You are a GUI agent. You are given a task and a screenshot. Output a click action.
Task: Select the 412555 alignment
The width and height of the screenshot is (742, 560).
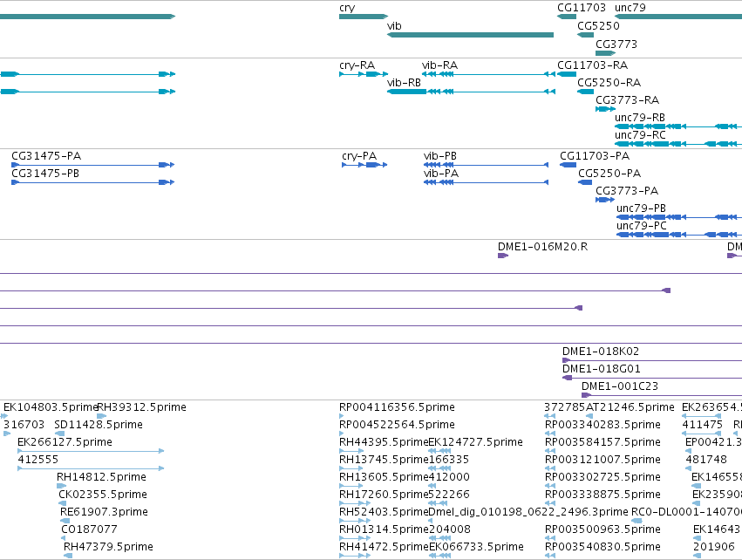click(x=91, y=468)
